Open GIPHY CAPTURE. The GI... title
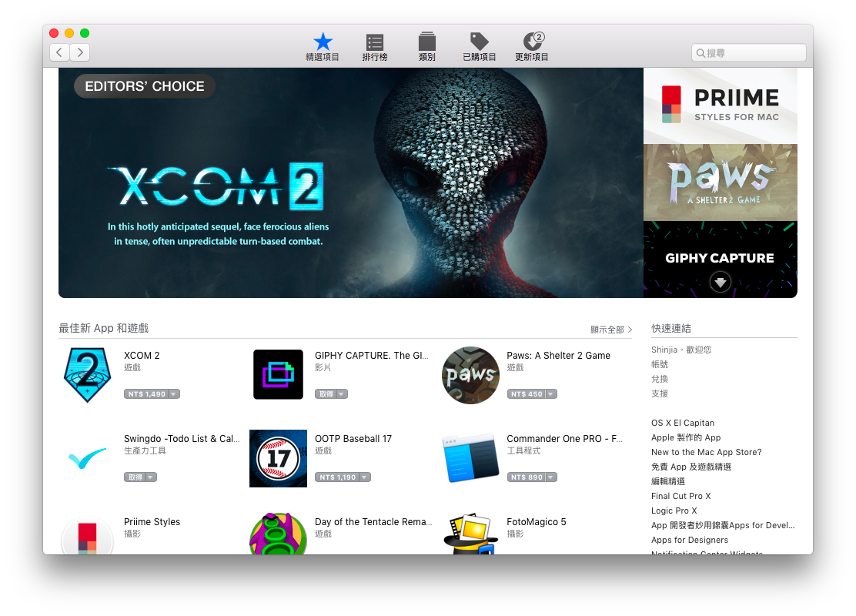This screenshot has width=856, height=616. point(371,356)
